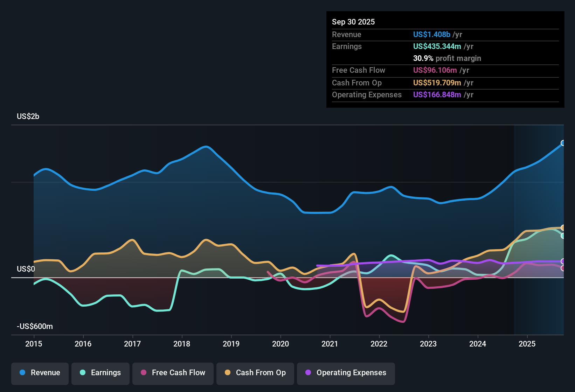The width and height of the screenshot is (575, 392).
Task: Click the teal Earnings legend dot
Action: (83, 373)
